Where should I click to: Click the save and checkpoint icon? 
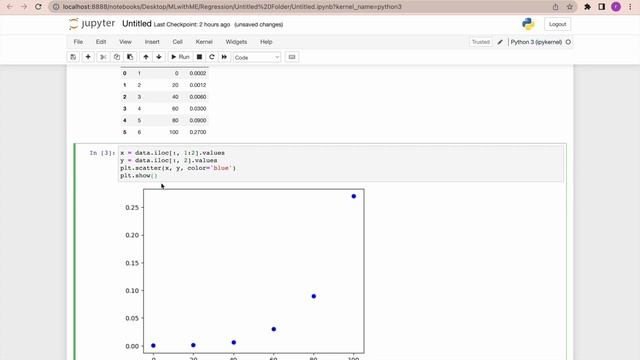coord(73,57)
